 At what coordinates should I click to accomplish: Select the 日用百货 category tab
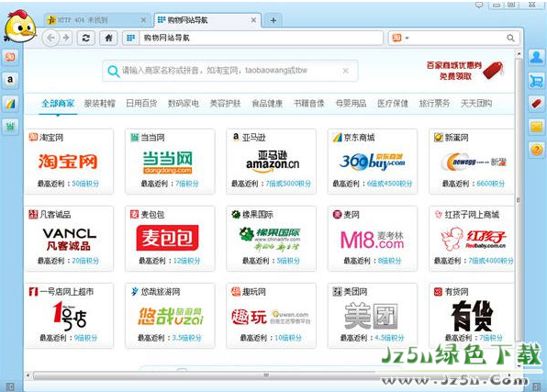coord(141,104)
